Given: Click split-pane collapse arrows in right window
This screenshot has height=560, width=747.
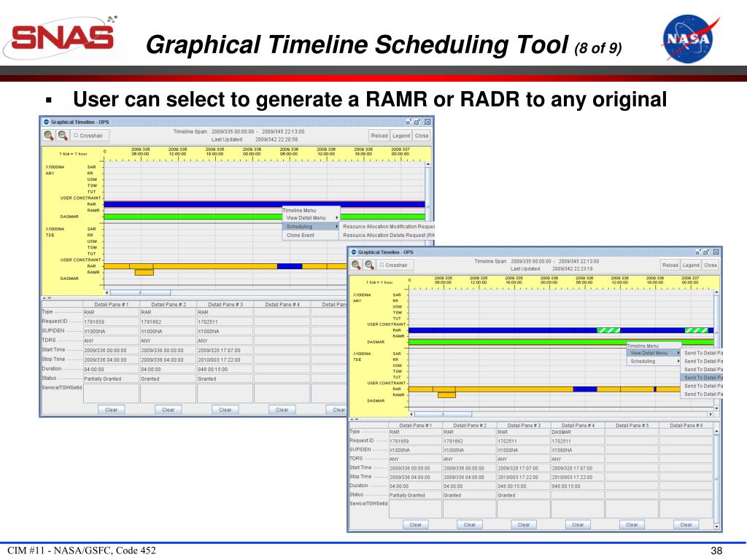Looking at the screenshot, I should click(x=355, y=419).
